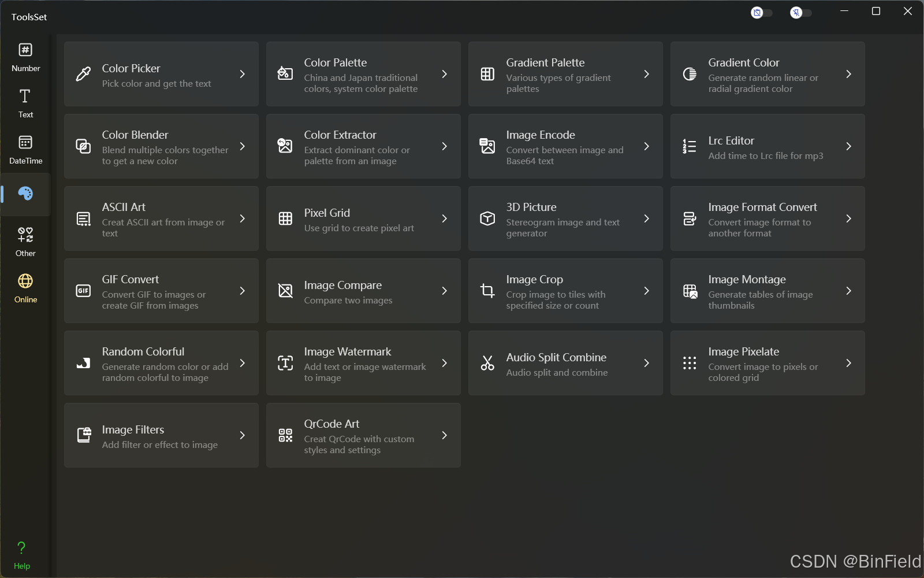The width and height of the screenshot is (924, 578).
Task: Click the 3D Picture cube icon
Action: click(487, 218)
